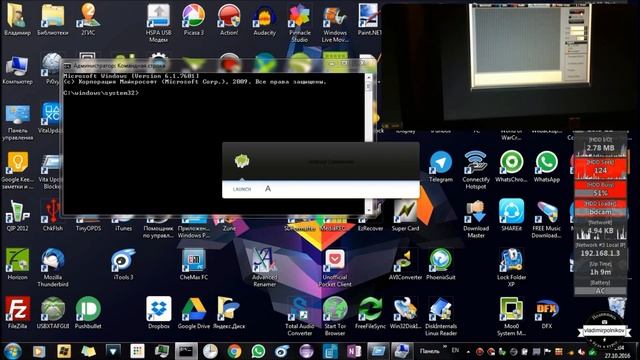The image size is (640, 360).
Task: Click the command prompt scrollbar up arrow
Action: click(369, 77)
